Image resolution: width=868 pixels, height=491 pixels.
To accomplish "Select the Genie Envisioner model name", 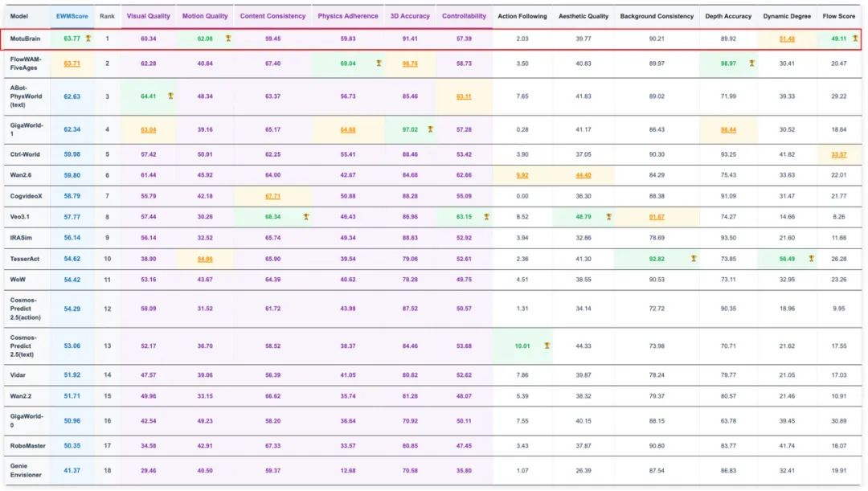I will click(x=26, y=471).
